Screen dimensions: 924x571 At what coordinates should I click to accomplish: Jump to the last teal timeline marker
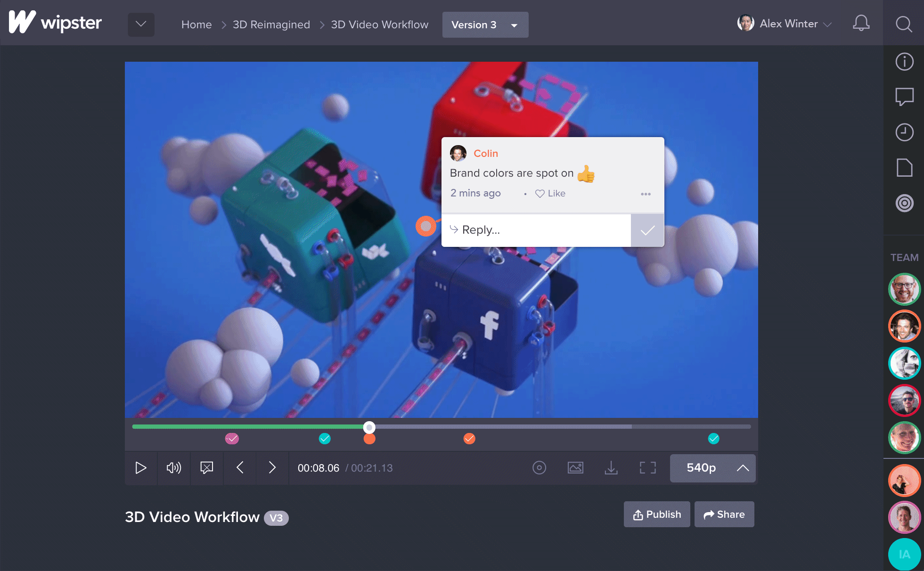(714, 439)
